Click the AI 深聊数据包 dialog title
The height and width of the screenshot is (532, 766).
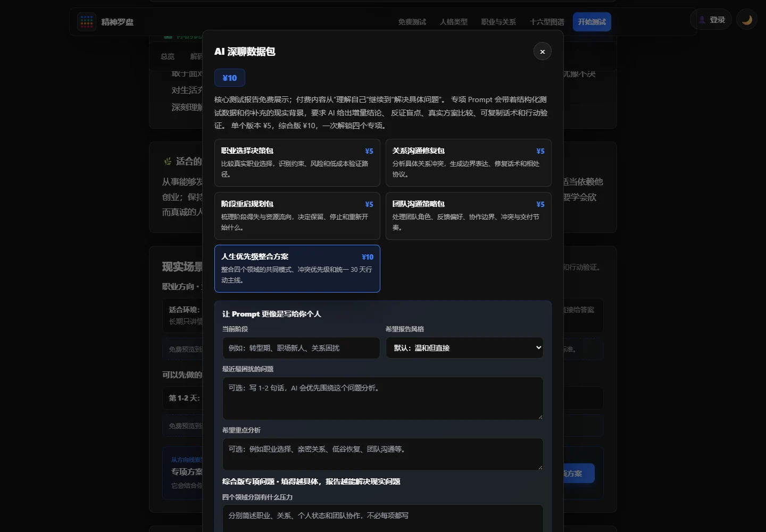click(x=245, y=52)
